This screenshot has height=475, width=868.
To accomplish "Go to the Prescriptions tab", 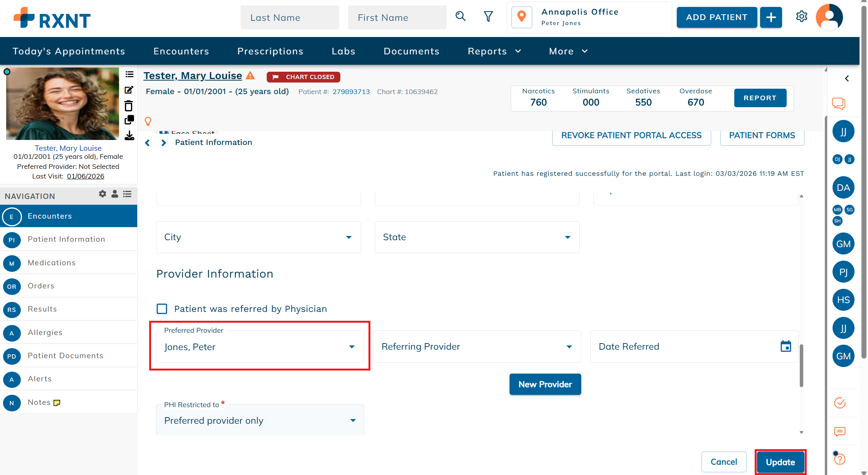I will click(x=270, y=51).
